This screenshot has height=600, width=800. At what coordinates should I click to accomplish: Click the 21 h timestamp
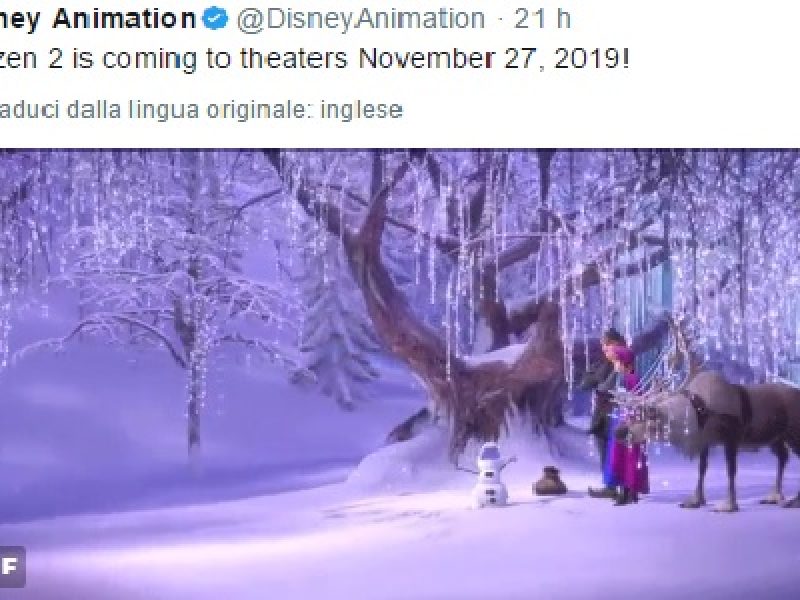[x=542, y=19]
